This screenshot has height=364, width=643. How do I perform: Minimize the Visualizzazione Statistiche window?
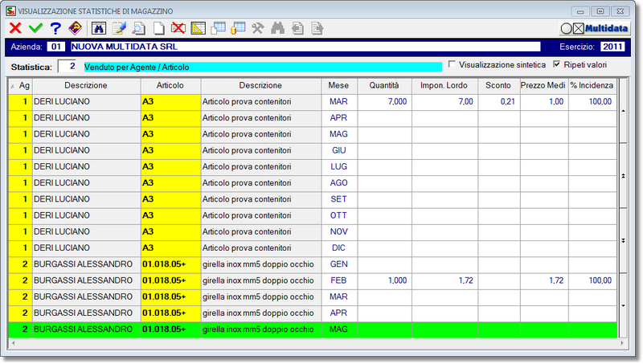(x=580, y=11)
